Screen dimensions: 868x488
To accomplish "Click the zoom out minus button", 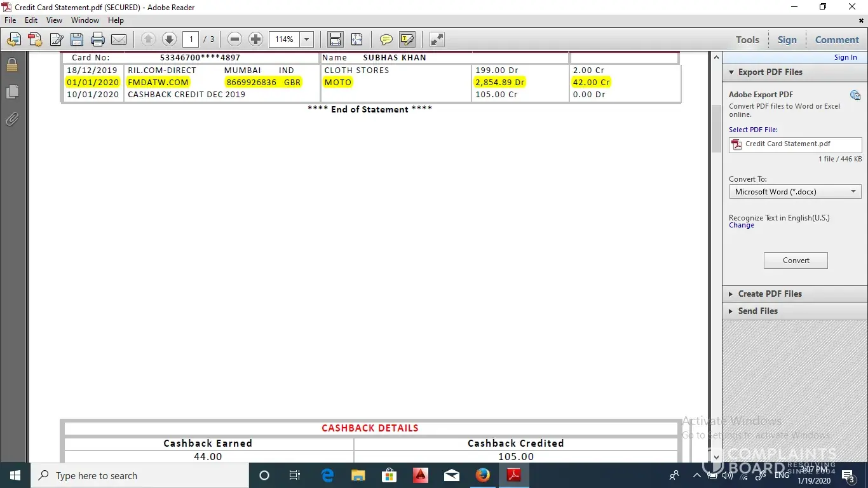I will (234, 39).
